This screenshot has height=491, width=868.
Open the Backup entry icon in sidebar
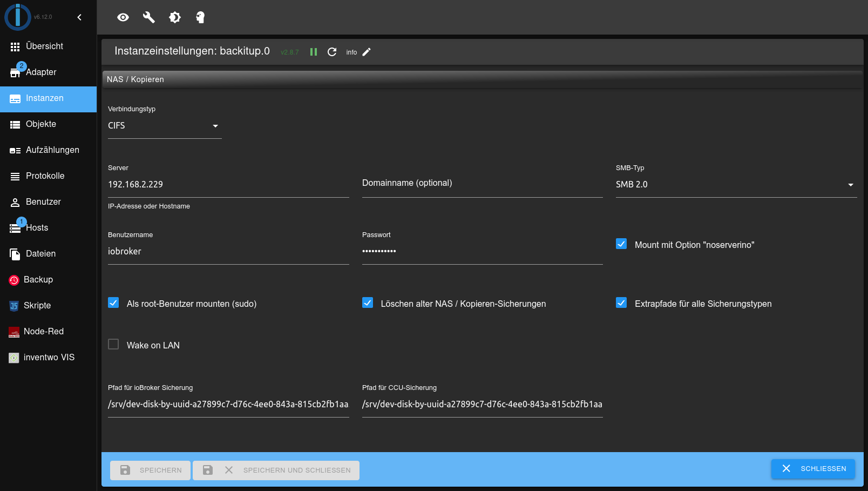click(x=14, y=280)
